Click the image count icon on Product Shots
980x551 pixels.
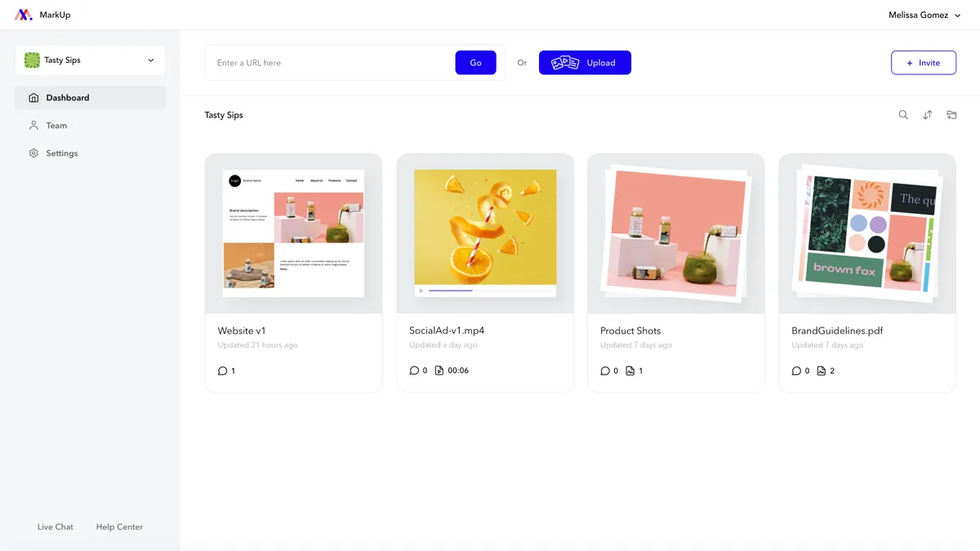click(x=630, y=371)
